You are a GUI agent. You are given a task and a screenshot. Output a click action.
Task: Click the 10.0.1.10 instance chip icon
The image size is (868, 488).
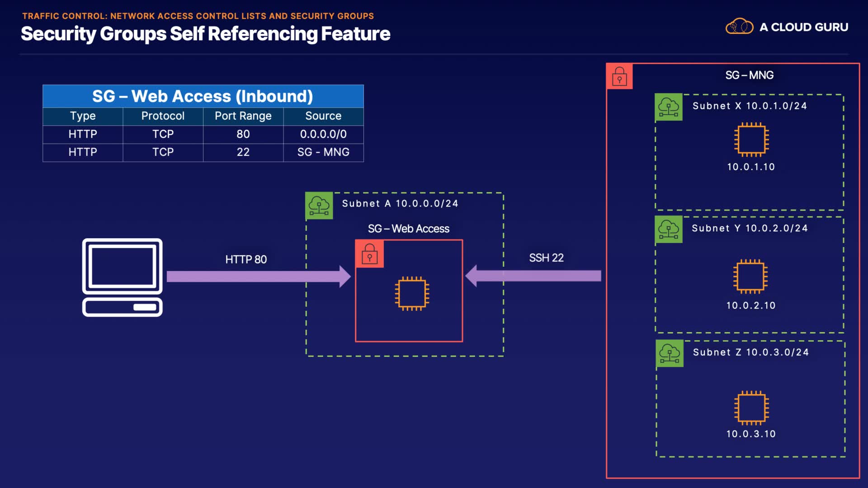[751, 140]
